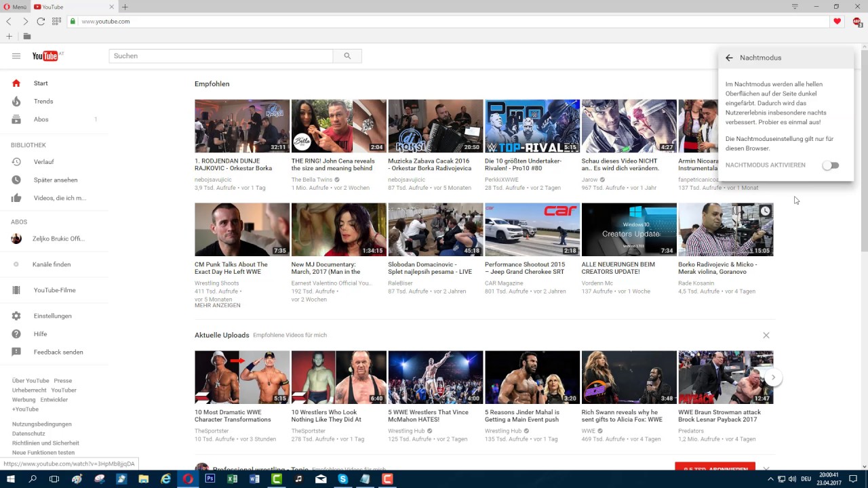This screenshot has height=488, width=868.
Task: Open Windows Start menu
Action: click(x=10, y=479)
